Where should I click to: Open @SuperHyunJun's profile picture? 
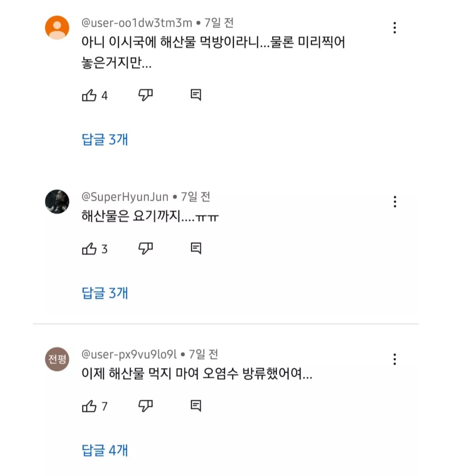point(57,201)
